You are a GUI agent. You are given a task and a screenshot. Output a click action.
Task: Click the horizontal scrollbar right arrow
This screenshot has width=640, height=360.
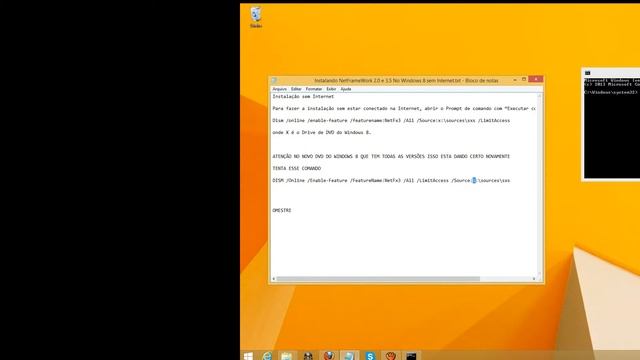tap(534, 279)
